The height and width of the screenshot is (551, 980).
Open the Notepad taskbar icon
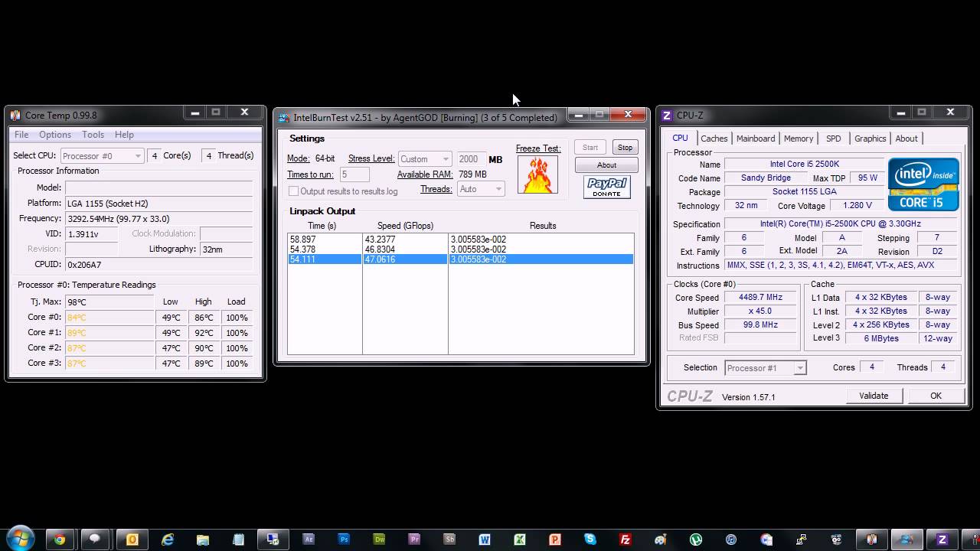point(238,539)
